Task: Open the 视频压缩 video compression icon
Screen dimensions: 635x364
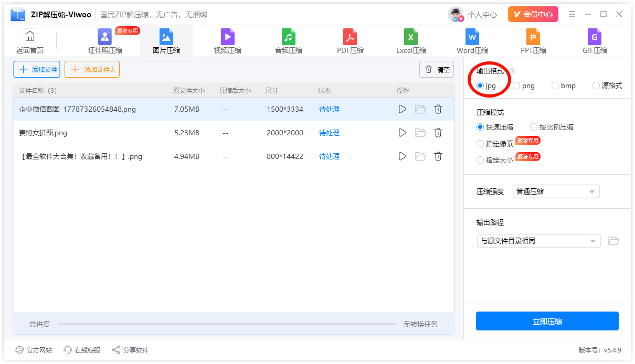Action: click(x=228, y=37)
